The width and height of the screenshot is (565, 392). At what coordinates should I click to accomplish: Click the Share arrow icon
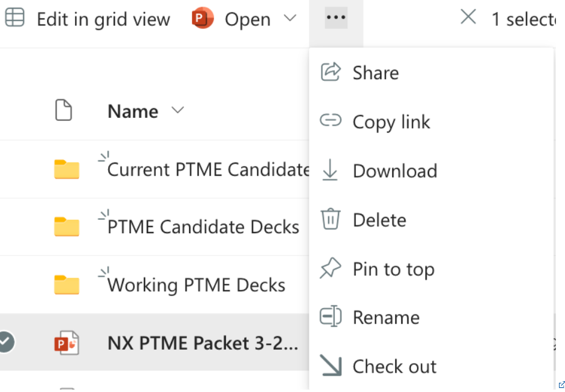[x=331, y=72]
